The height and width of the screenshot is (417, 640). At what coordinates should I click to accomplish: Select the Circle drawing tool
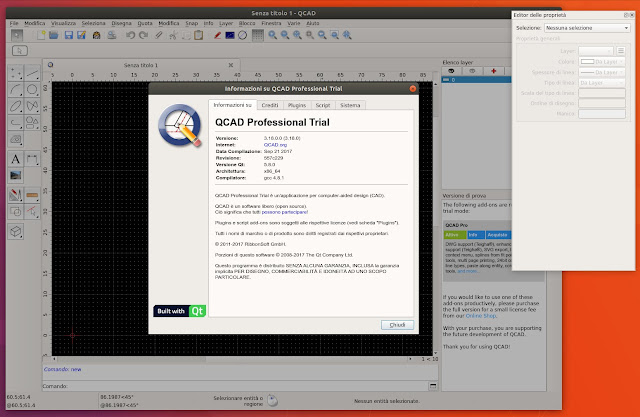pos(32,90)
